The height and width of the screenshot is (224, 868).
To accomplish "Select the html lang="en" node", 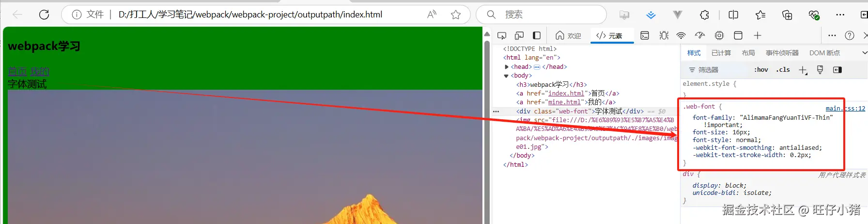I will tap(531, 58).
